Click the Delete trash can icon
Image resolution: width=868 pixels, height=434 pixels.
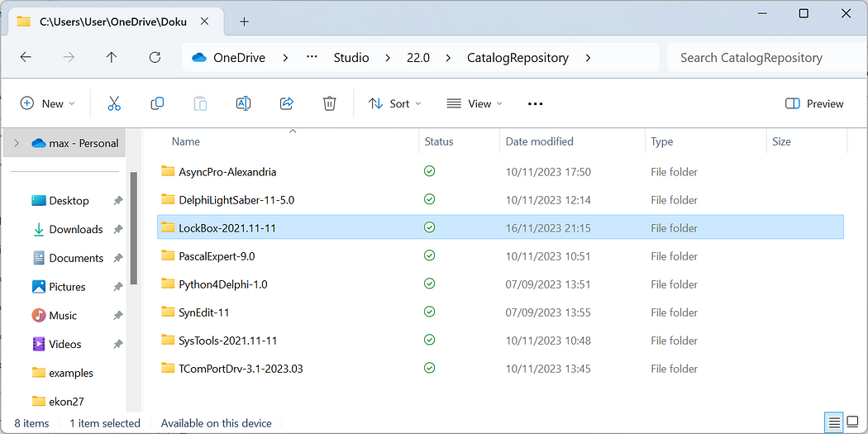click(x=329, y=103)
